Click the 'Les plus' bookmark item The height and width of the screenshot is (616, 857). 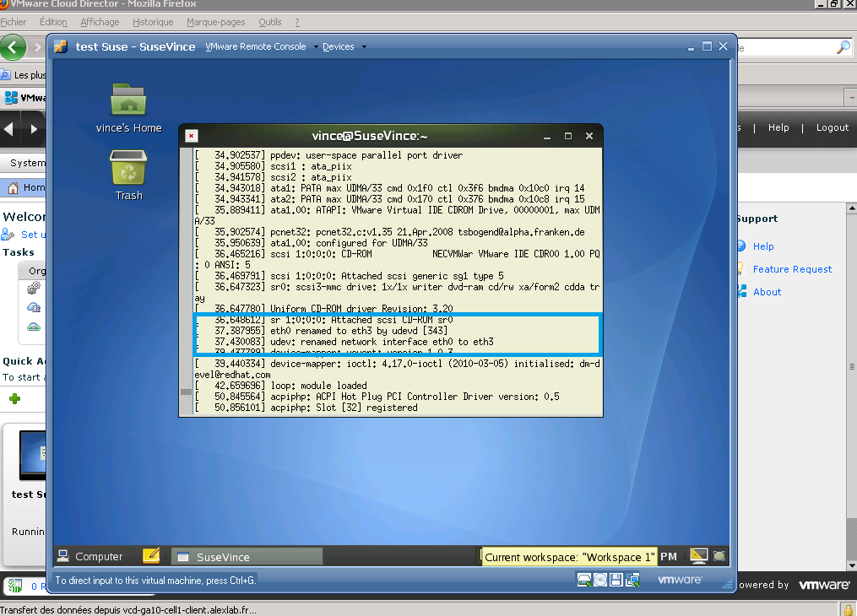click(24, 75)
